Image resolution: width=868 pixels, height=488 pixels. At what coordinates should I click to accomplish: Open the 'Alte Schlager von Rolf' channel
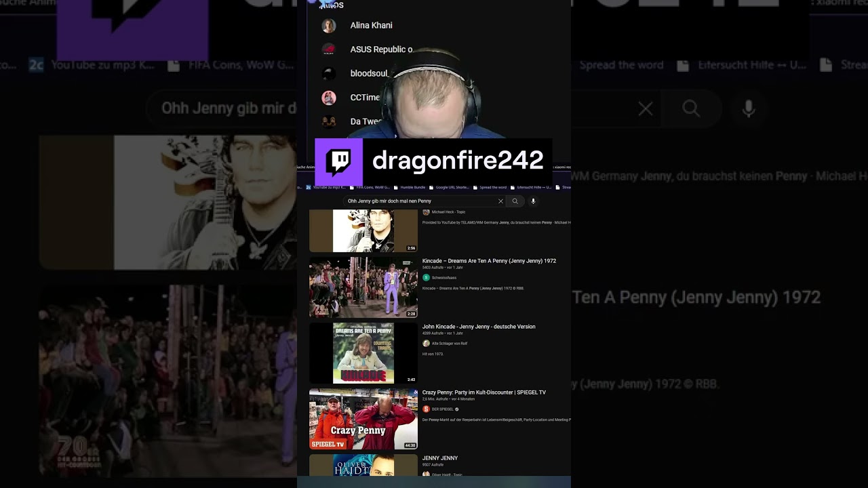pos(450,344)
